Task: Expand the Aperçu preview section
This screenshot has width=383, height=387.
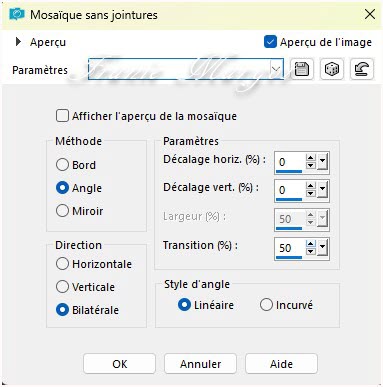Action: (18, 42)
